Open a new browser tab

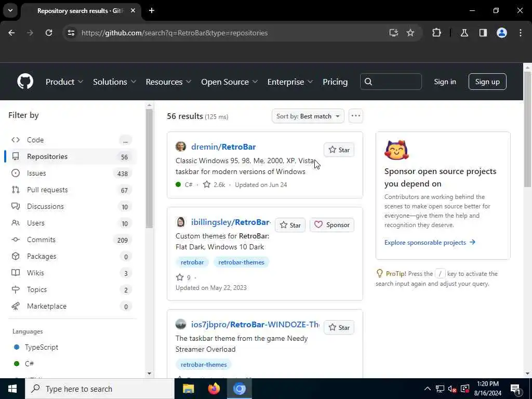(152, 10)
